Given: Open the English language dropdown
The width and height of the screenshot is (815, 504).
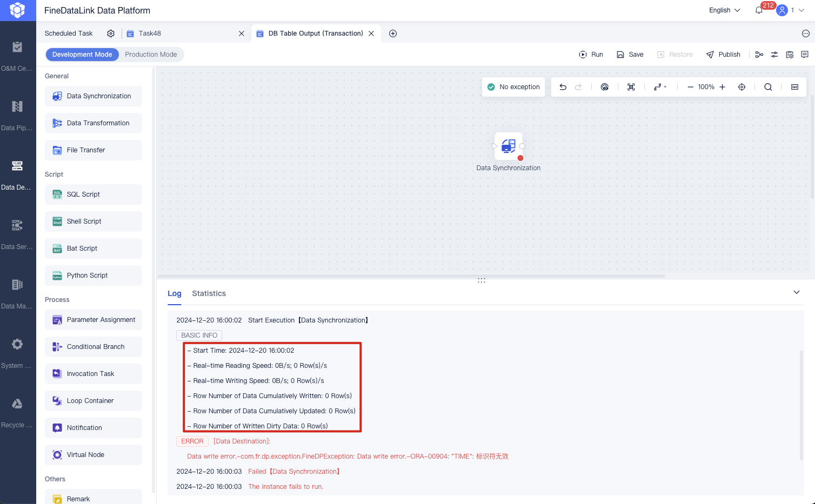Looking at the screenshot, I should pos(725,10).
